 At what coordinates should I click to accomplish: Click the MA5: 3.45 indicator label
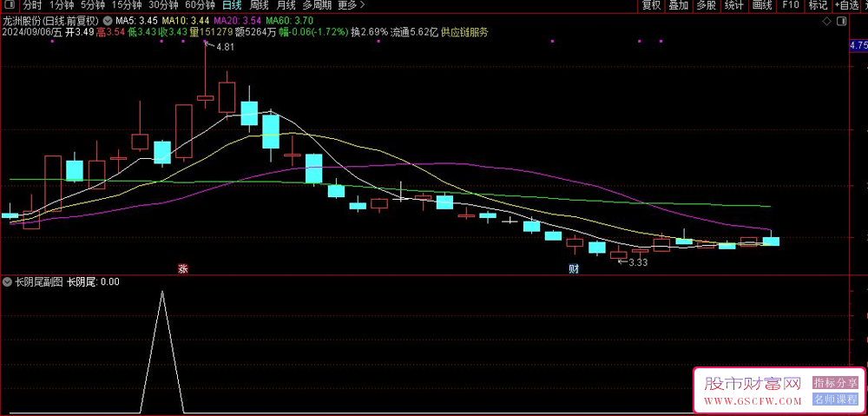tap(137, 21)
